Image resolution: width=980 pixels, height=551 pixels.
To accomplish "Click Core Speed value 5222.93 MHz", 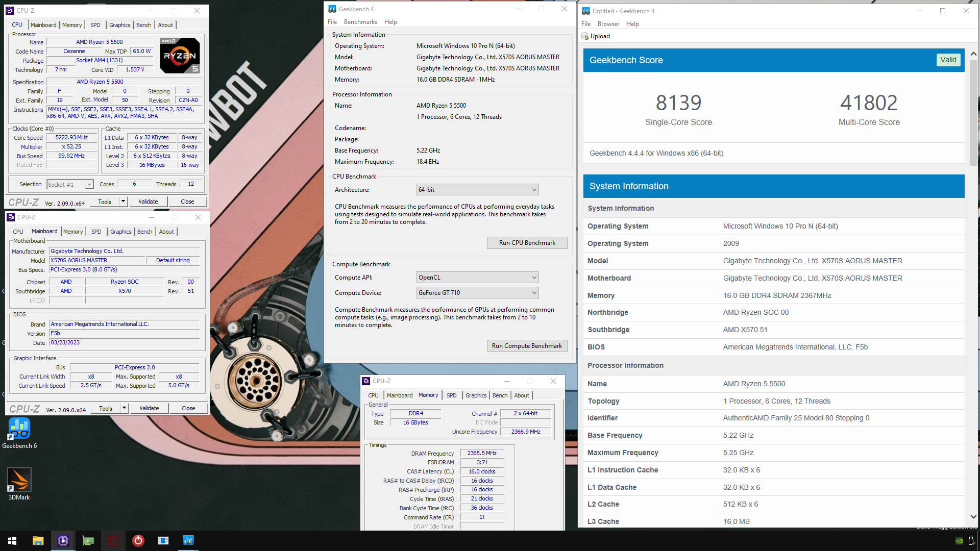I will pyautogui.click(x=71, y=138).
